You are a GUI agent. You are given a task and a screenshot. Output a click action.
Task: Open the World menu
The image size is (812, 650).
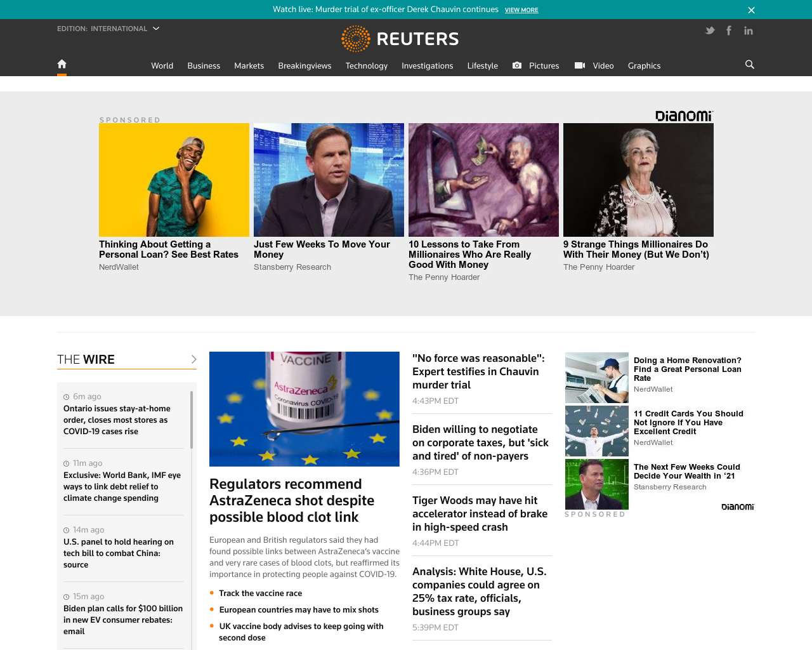[x=162, y=65]
